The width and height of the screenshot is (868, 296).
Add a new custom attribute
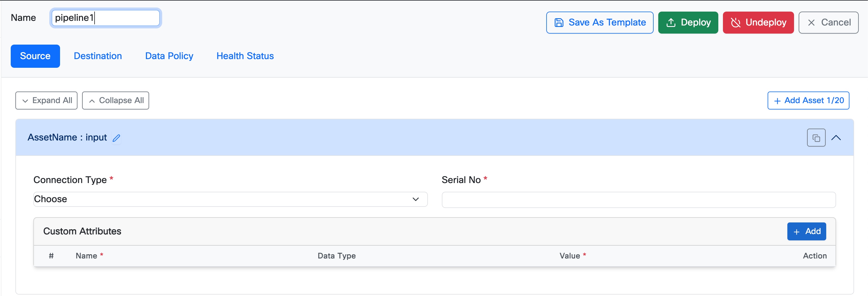[x=806, y=231]
